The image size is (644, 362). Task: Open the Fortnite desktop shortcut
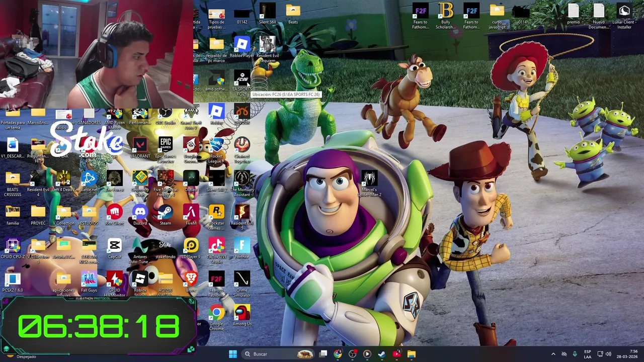(242, 249)
